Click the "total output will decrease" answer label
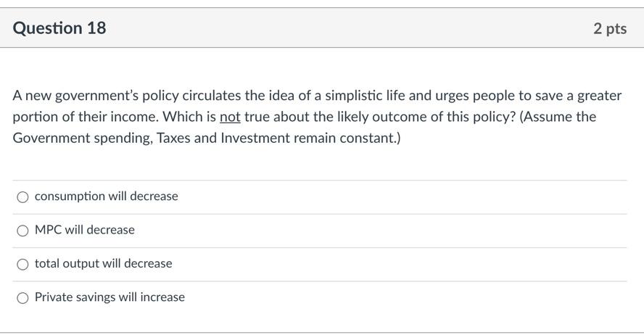644x335 pixels. [x=103, y=263]
